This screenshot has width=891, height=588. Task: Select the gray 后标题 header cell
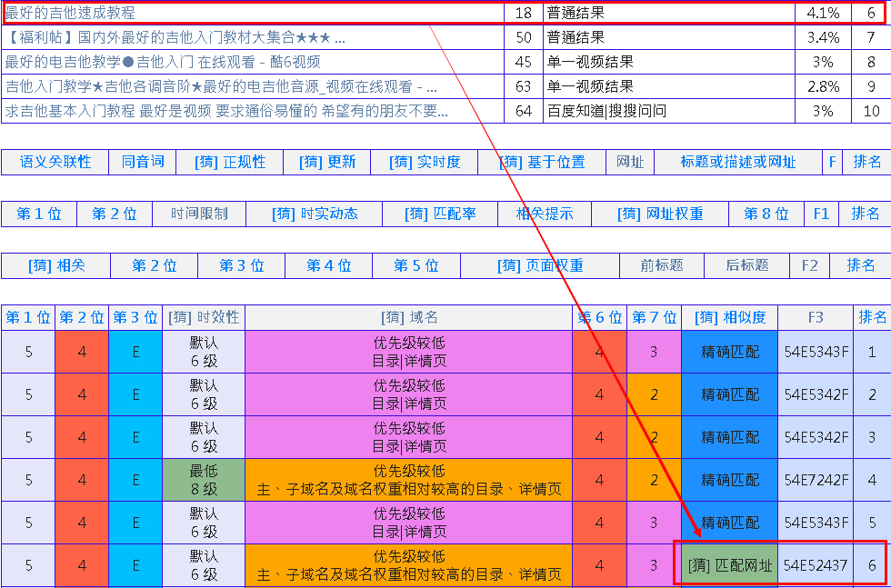point(747,265)
